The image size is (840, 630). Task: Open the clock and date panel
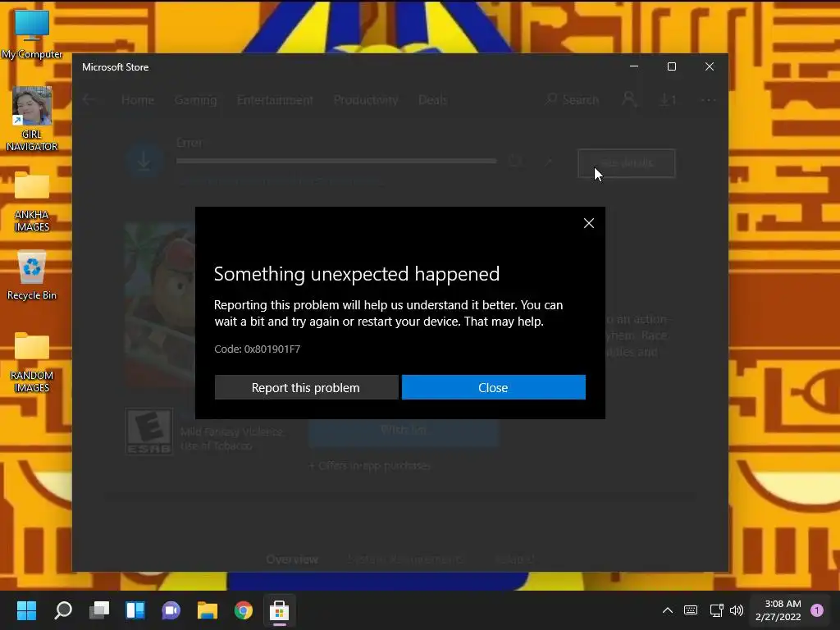point(778,610)
